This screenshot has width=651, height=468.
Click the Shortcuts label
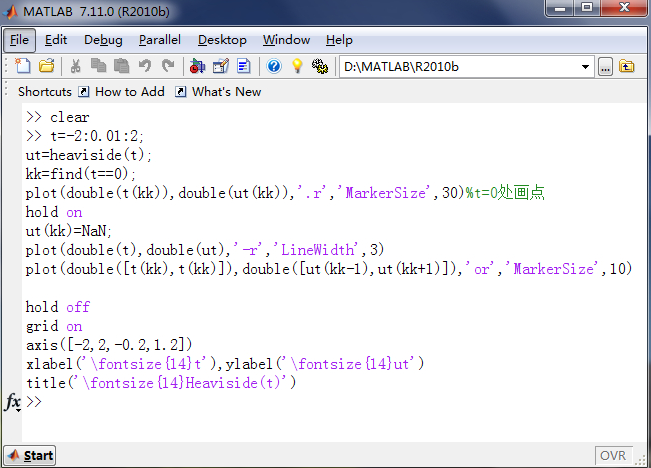tap(45, 92)
